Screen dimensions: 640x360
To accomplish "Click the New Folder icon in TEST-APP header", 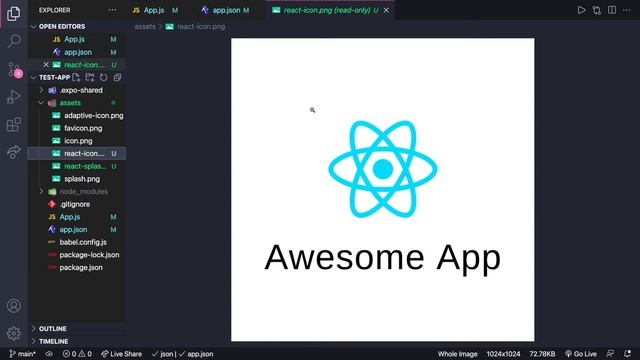I will click(90, 77).
